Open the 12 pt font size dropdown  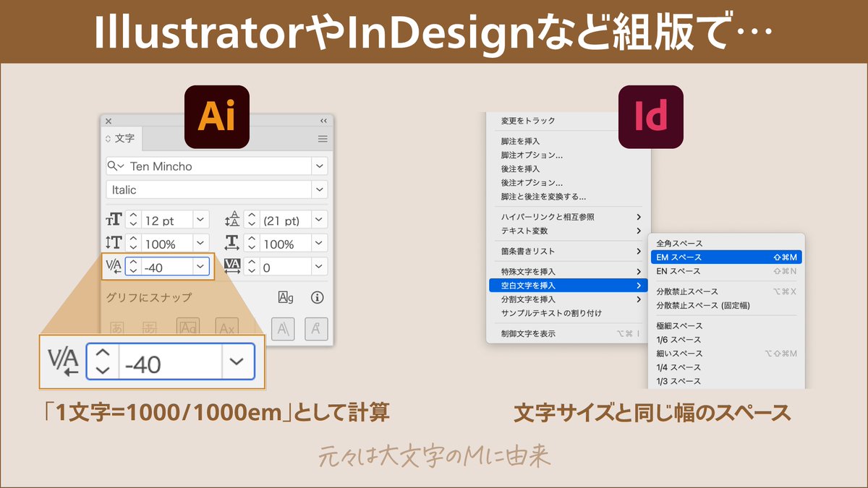point(201,220)
